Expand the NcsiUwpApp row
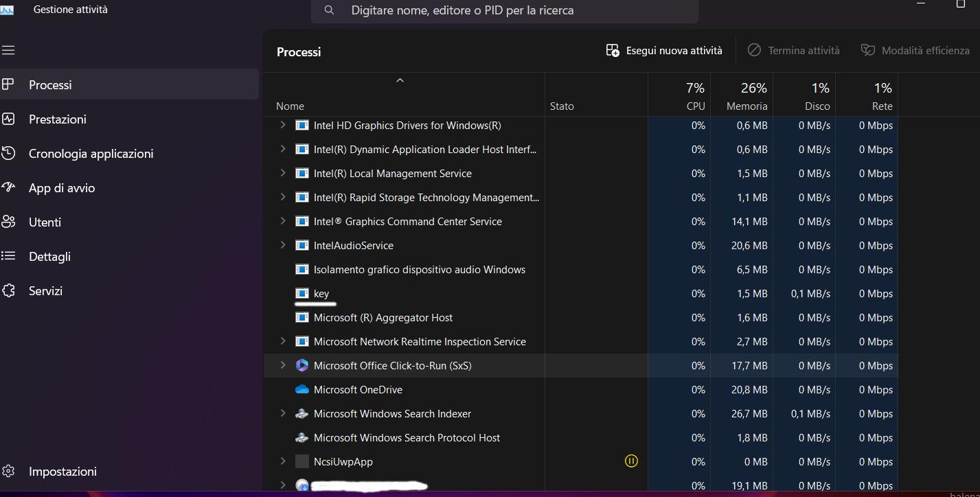The image size is (980, 497). (282, 461)
